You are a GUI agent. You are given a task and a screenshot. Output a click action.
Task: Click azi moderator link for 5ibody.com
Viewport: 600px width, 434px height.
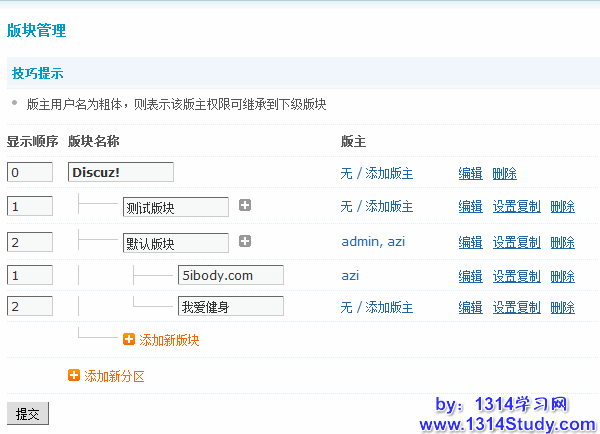(350, 275)
